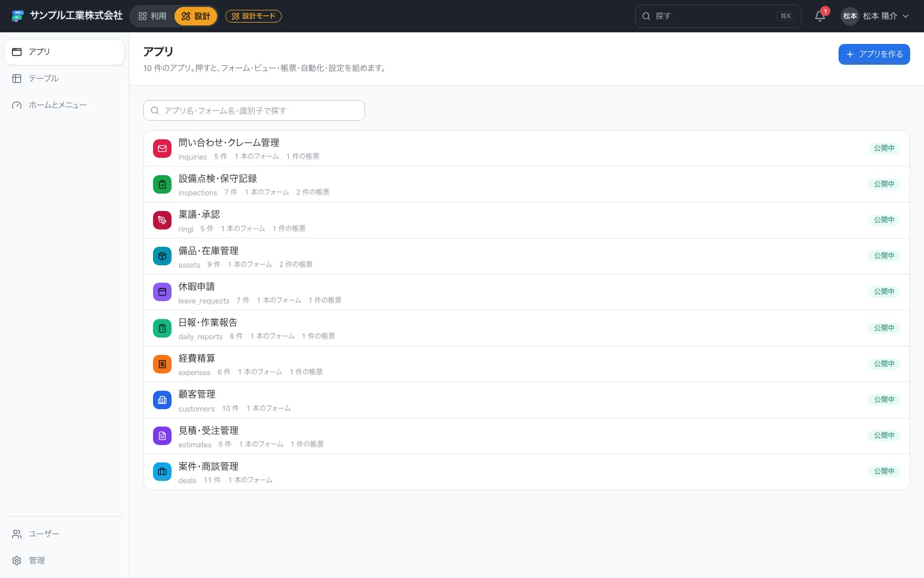Click the green clipboard icon for 設備点検・保守記録
The width and height of the screenshot is (924, 578).
pyautogui.click(x=162, y=184)
